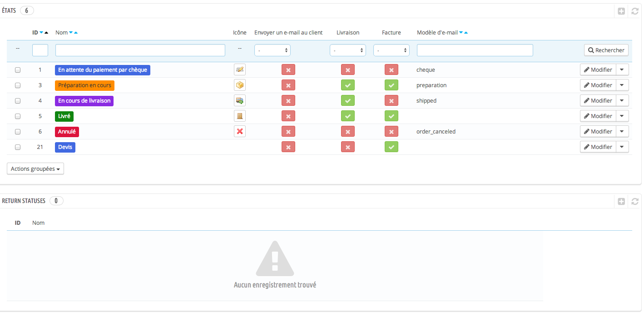Click the orange Préparation en cours label
This screenshot has width=644, height=327.
click(84, 85)
